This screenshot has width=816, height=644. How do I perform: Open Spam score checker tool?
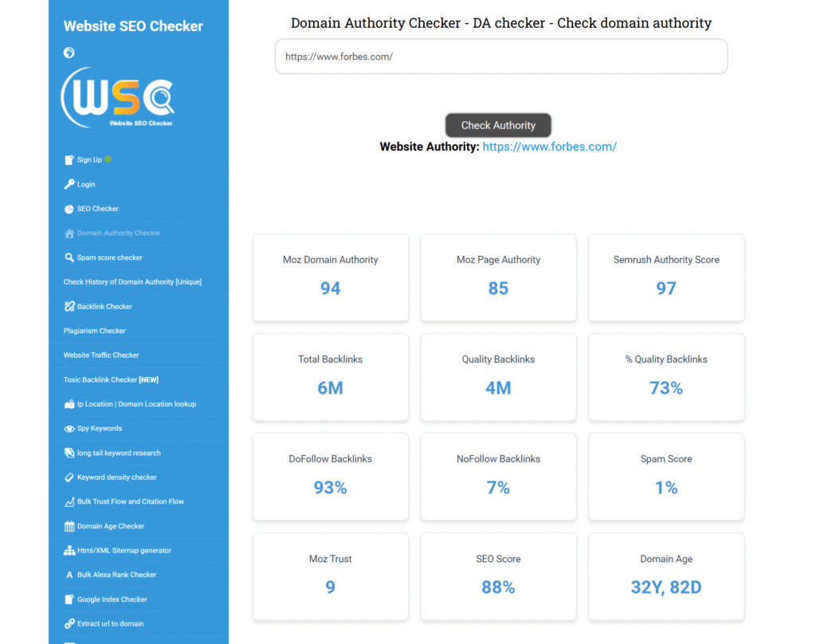139,257
